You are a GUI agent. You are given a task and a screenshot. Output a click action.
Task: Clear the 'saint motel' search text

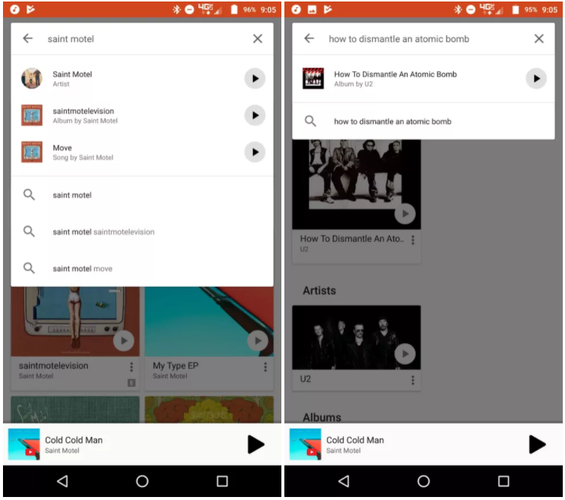point(257,39)
